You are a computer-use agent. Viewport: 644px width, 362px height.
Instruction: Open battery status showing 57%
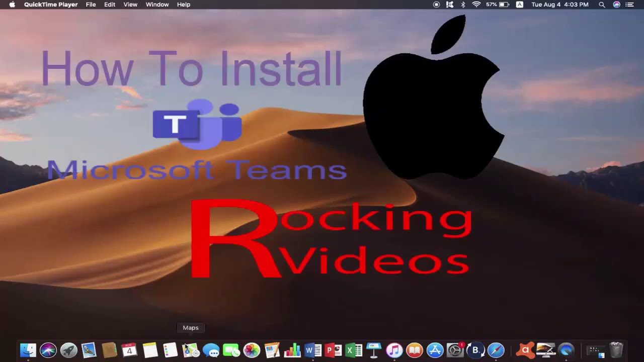[x=498, y=5]
